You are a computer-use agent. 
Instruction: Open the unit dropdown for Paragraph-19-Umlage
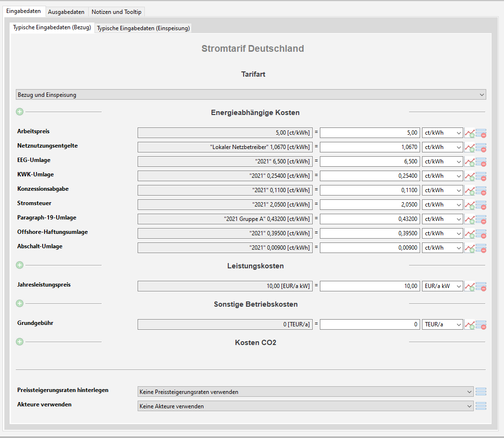coord(442,219)
